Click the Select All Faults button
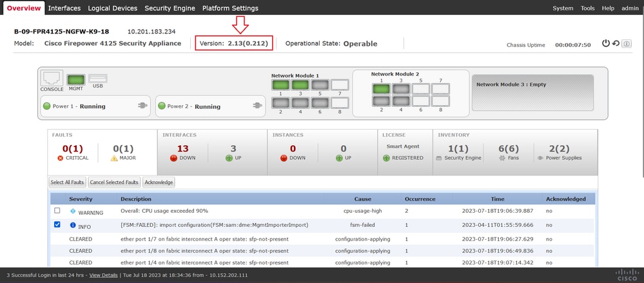Screen dimensions: 644x283 (x=67, y=182)
